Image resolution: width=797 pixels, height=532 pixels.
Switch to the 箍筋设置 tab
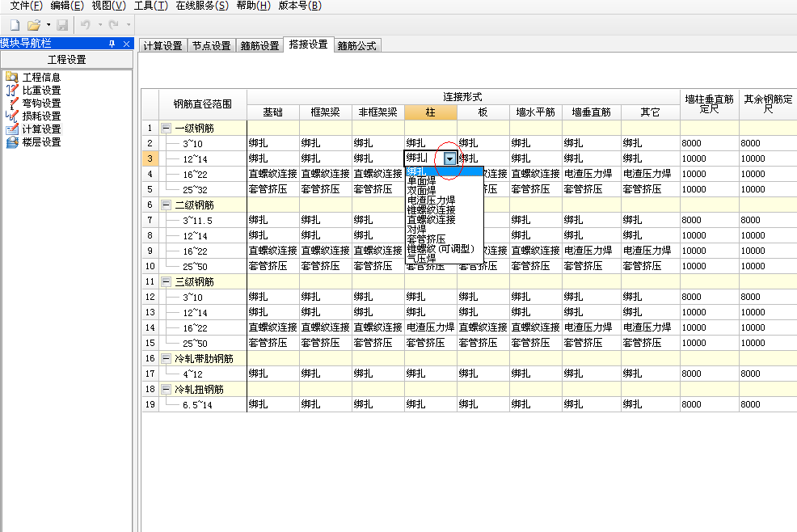click(x=259, y=46)
